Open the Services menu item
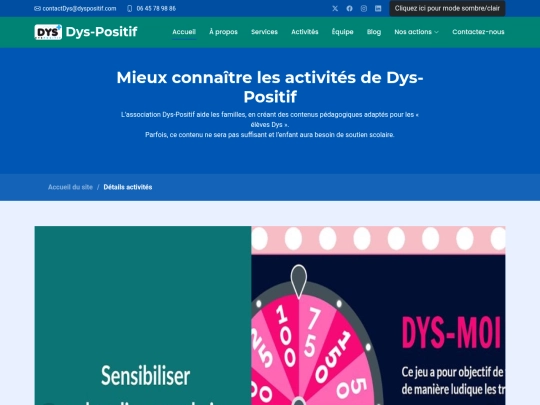The height and width of the screenshot is (405, 540). pos(264,32)
